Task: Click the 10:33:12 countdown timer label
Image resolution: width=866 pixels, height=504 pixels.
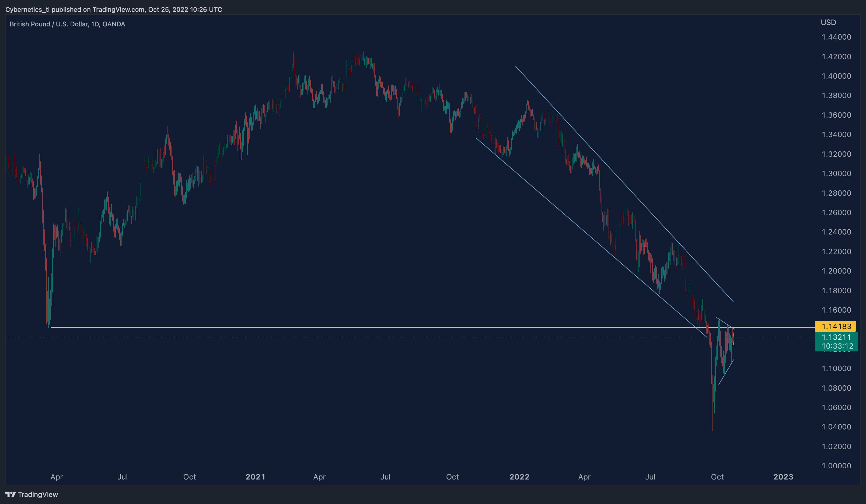Action: pyautogui.click(x=837, y=346)
